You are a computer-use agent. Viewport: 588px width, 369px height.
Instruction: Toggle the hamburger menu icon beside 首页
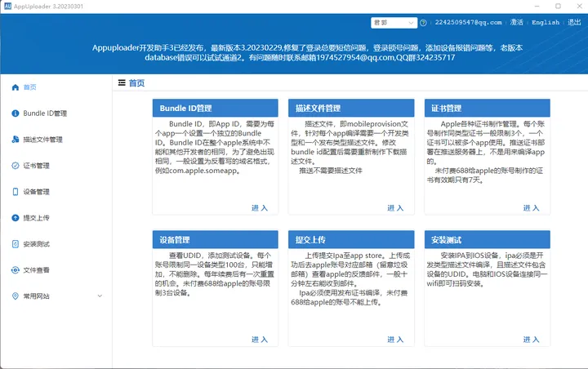pyautogui.click(x=122, y=83)
